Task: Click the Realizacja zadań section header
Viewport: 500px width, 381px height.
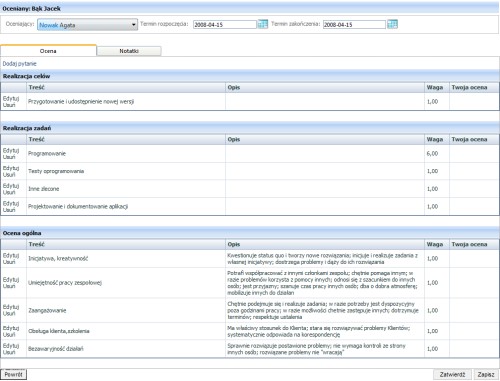Action: click(x=250, y=128)
